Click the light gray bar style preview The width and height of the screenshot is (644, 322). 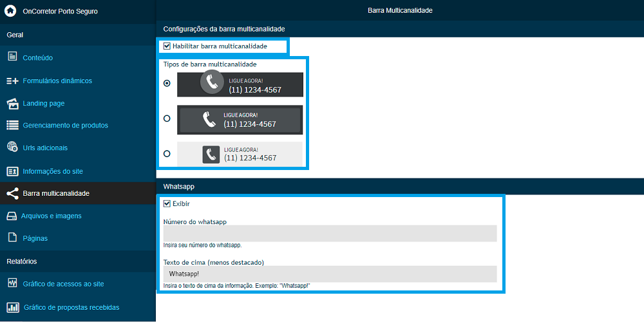coord(240,154)
